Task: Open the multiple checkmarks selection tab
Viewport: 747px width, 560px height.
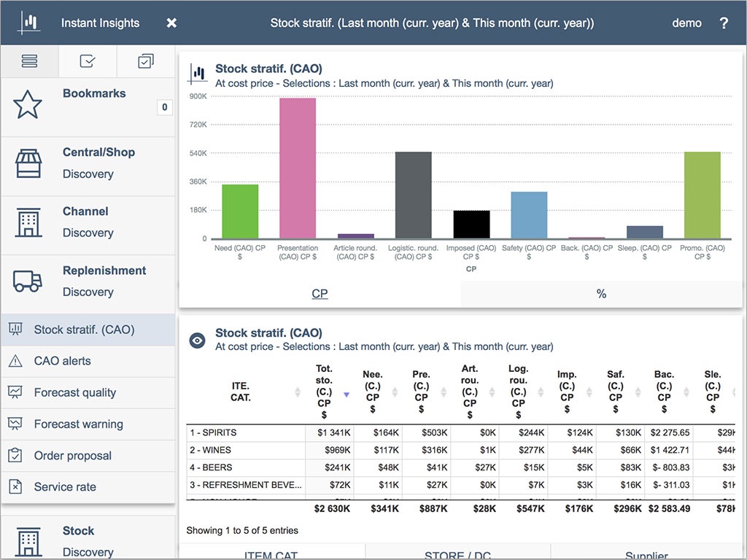Action: pyautogui.click(x=146, y=62)
